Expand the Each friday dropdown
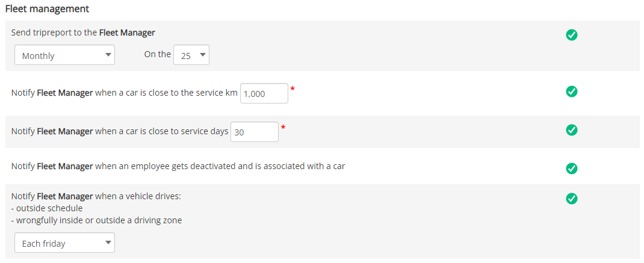The height and width of the screenshot is (263, 644). point(64,243)
